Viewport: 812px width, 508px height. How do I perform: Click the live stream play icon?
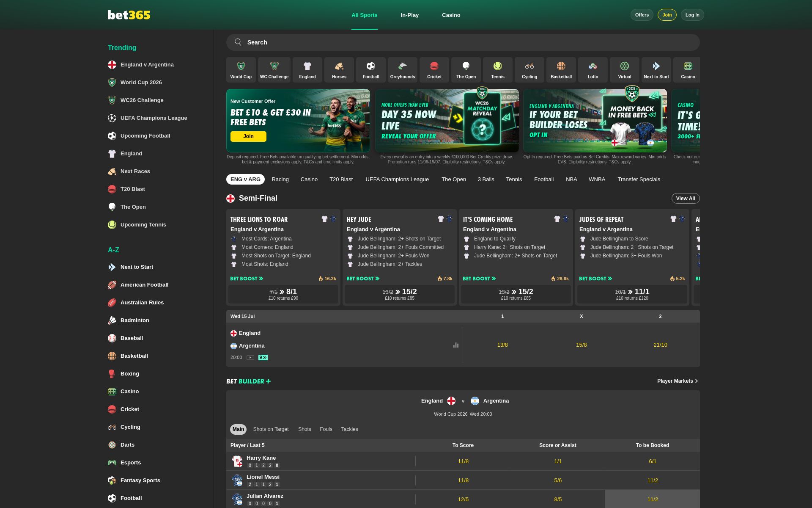coord(250,358)
